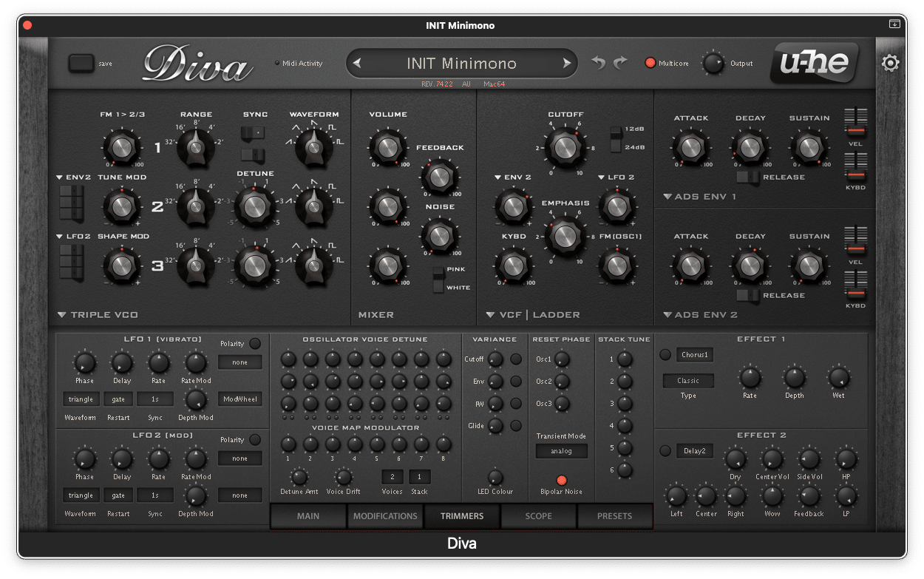Click the Output volume knob
The image size is (924, 579).
pos(713,64)
